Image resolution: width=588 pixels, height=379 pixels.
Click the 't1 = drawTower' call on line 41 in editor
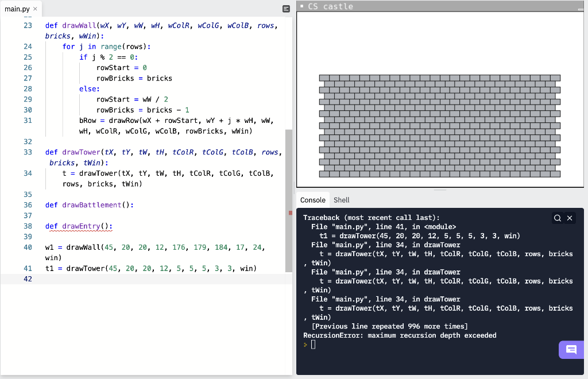coord(151,268)
